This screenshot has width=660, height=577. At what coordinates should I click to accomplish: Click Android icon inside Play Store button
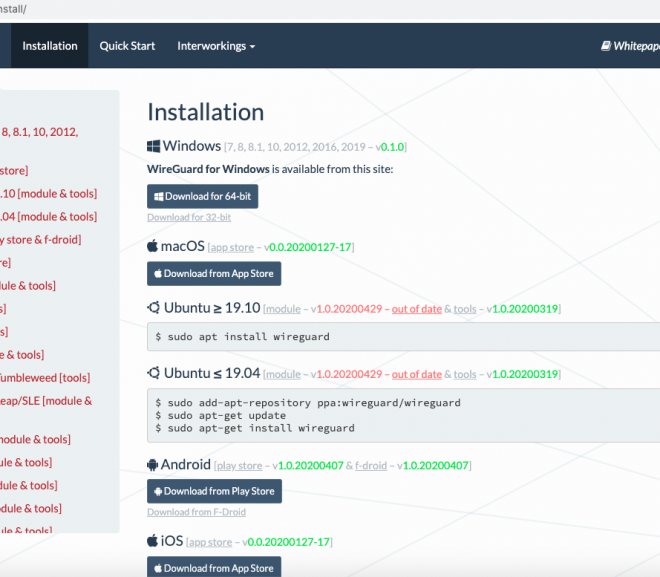158,492
